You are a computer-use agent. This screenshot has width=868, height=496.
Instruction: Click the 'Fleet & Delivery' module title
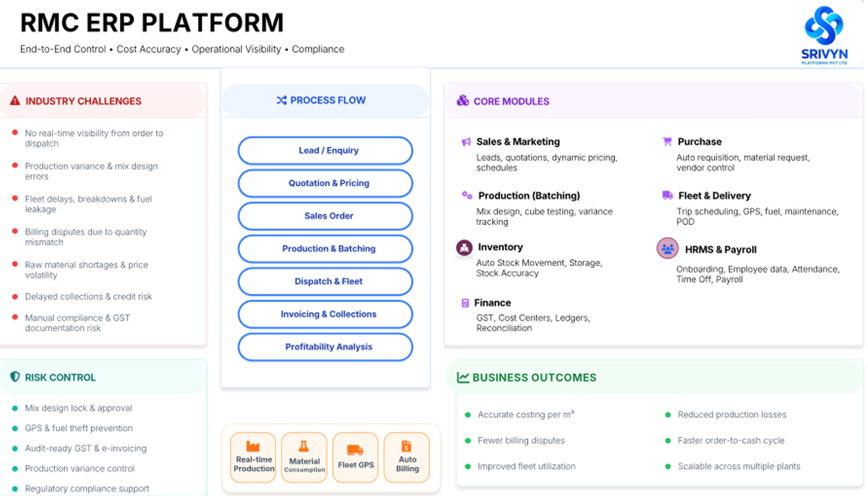[x=715, y=196]
